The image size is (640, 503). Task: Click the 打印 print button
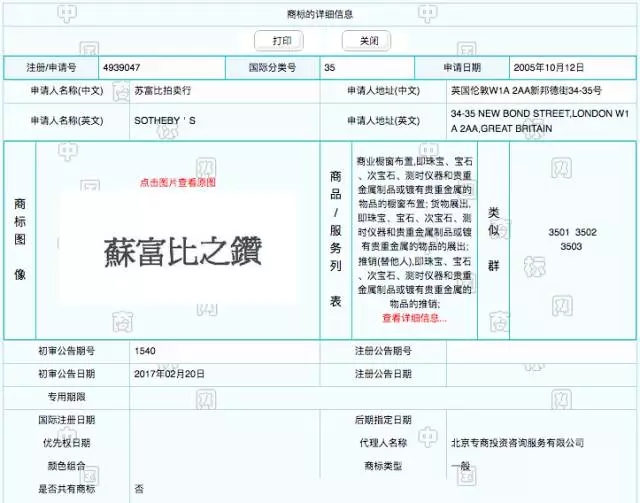279,41
